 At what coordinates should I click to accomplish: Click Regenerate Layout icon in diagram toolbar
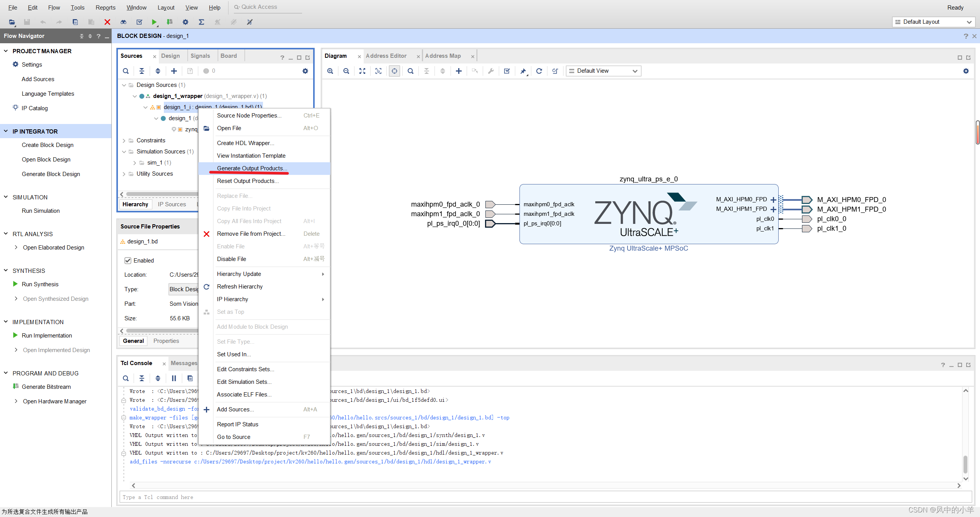[539, 71]
